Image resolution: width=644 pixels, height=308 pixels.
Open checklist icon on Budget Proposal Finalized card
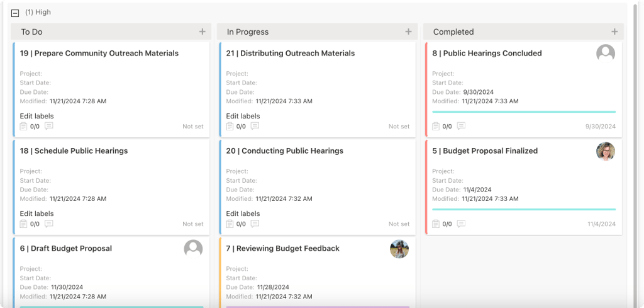(436, 224)
